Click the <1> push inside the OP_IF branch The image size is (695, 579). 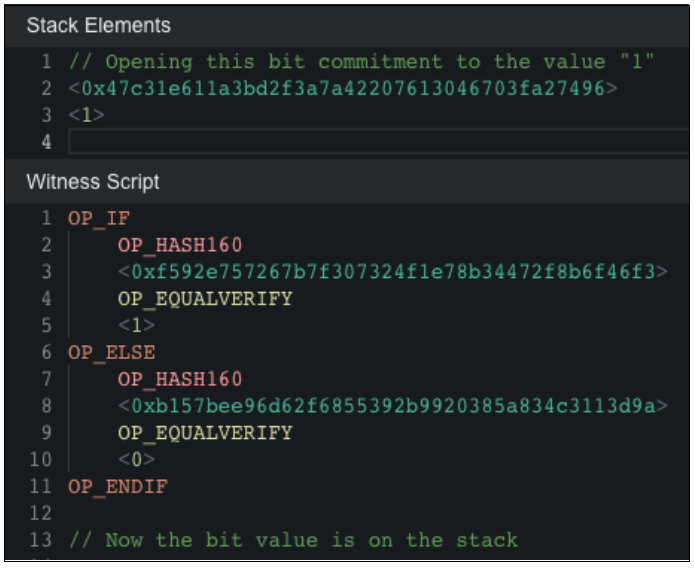click(136, 325)
